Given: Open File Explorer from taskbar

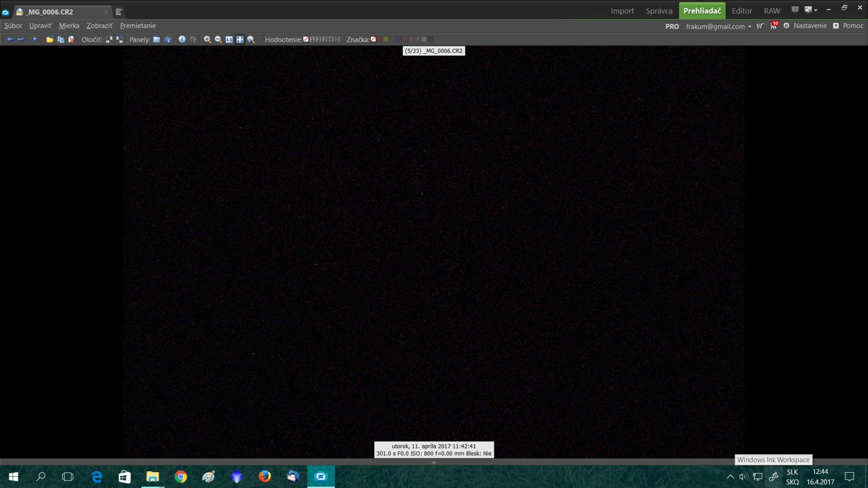Looking at the screenshot, I should point(152,476).
